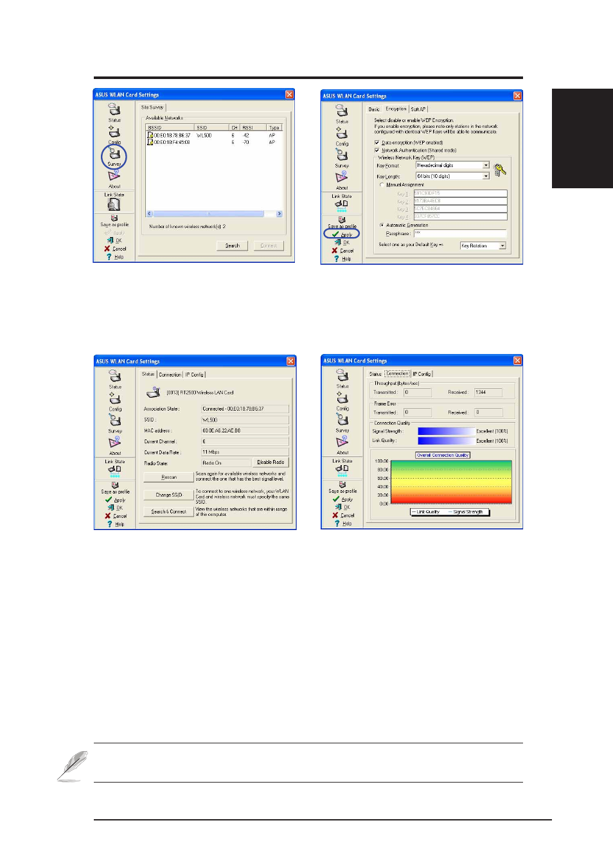Open Help in the Status tab window sidebar

(x=116, y=524)
